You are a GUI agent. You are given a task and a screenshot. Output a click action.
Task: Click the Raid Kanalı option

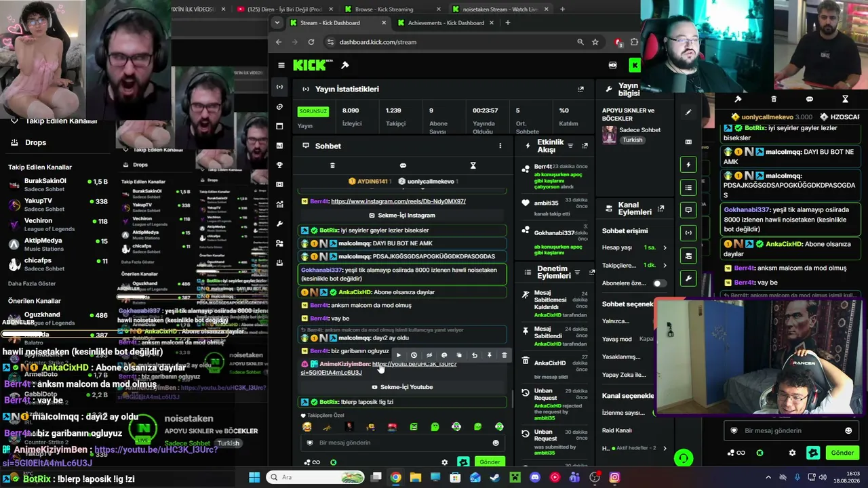click(617, 430)
